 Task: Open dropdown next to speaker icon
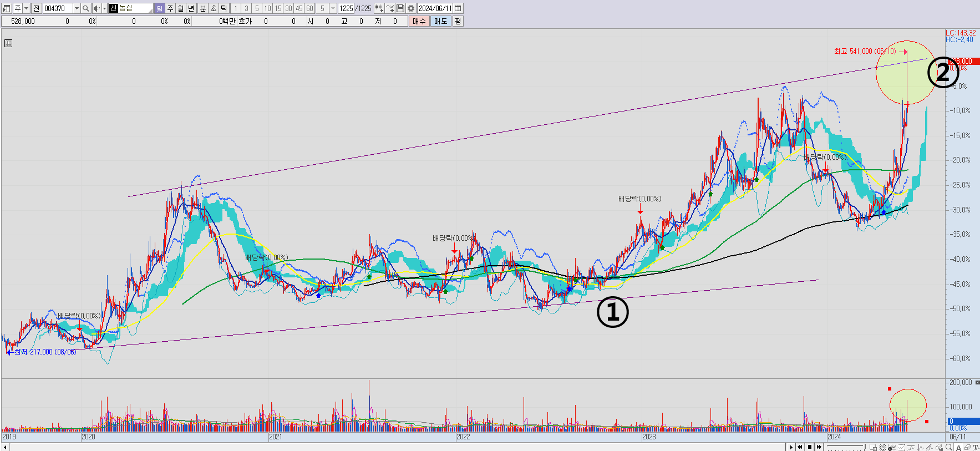pyautogui.click(x=104, y=8)
